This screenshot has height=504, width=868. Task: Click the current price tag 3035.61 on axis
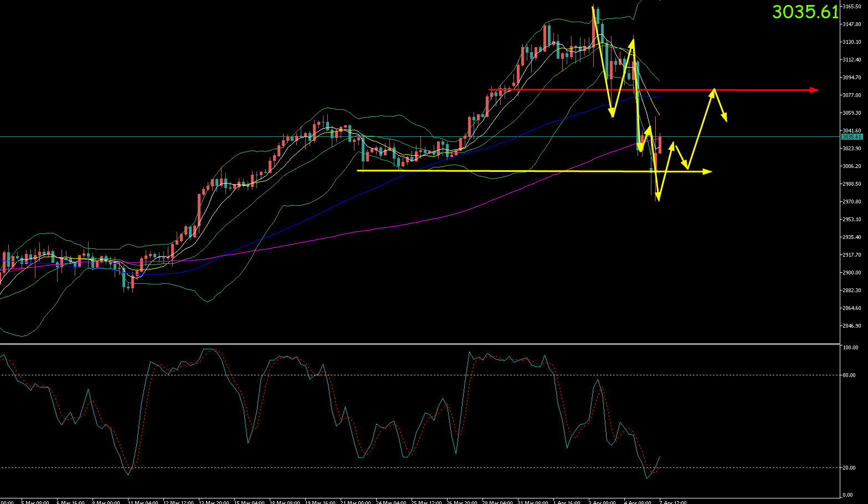851,136
